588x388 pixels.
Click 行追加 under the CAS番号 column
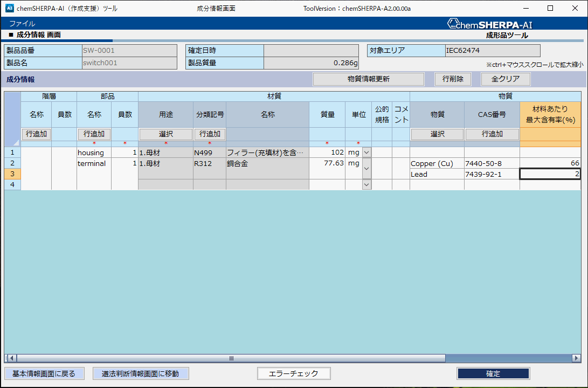pos(492,134)
